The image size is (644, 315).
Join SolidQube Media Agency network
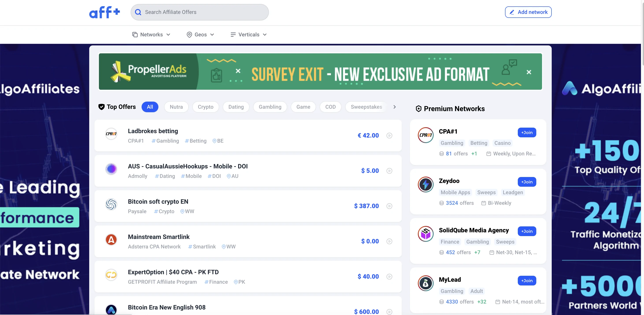click(x=527, y=231)
